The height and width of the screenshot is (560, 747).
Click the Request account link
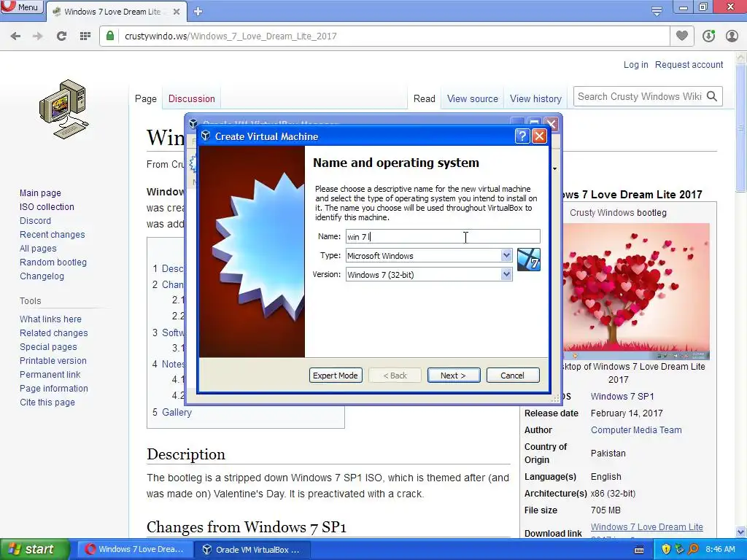point(689,64)
